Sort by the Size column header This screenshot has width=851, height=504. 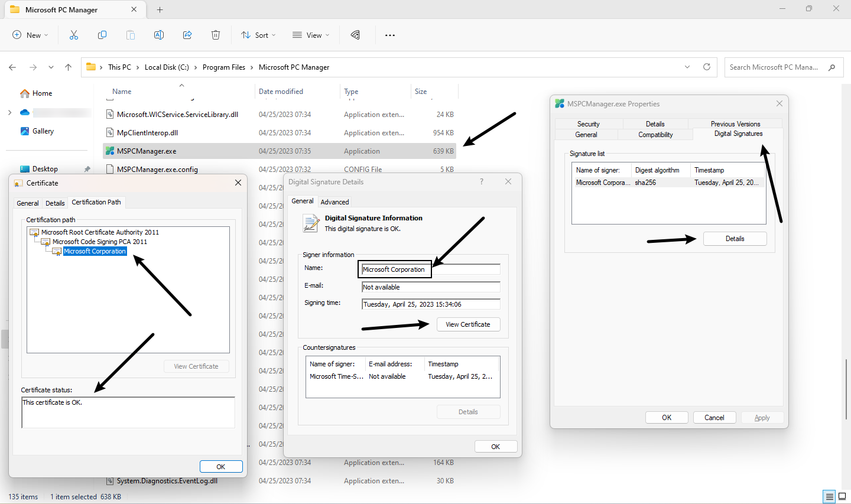coord(434,92)
